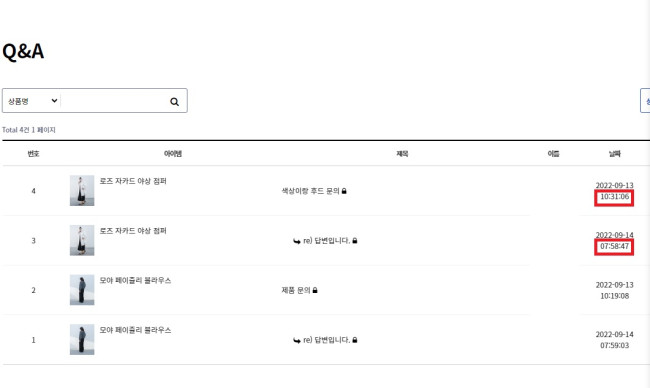Open the 상품명 search category dropdown

coord(32,101)
